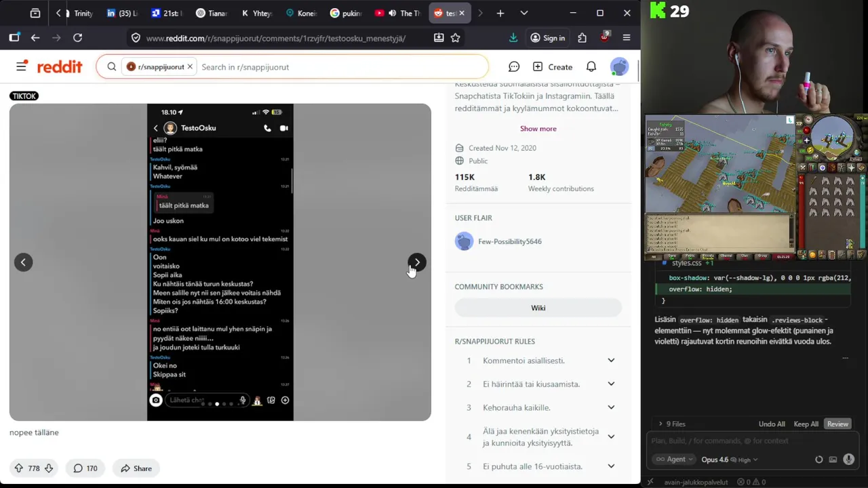Click the browser Sign in button
The height and width of the screenshot is (488, 868).
click(x=547, y=38)
